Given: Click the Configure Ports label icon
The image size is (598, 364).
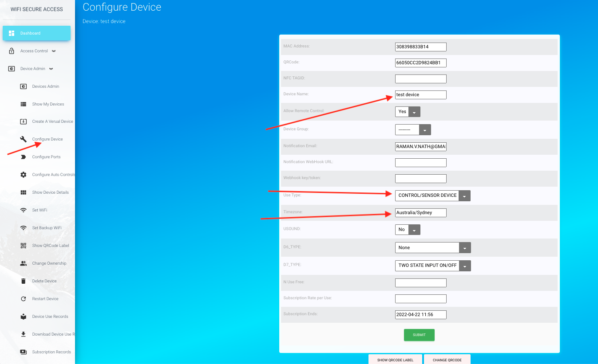Looking at the screenshot, I should click(24, 157).
